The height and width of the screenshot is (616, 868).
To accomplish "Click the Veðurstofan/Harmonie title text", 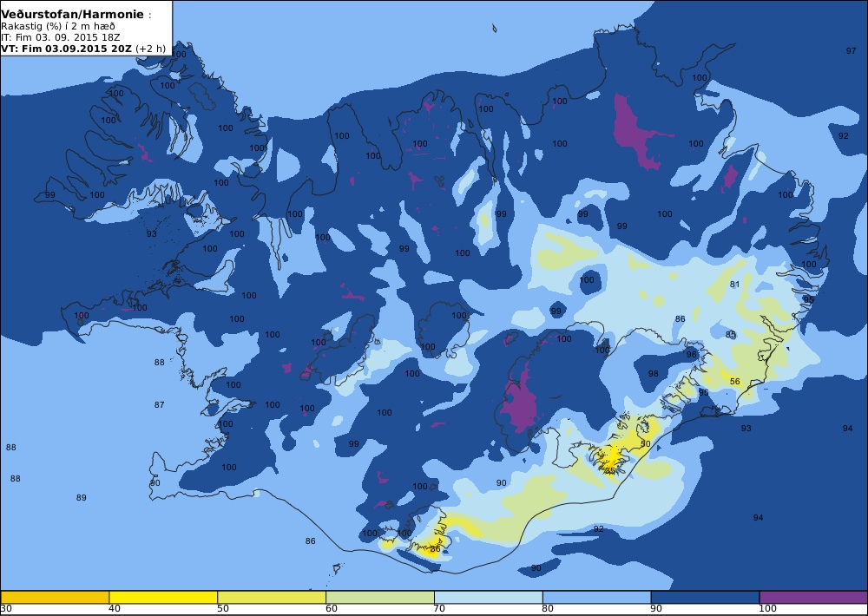I will tap(73, 15).
